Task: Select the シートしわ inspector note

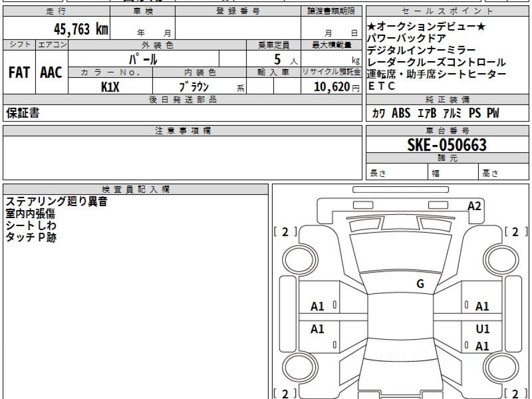Action: 31,225
